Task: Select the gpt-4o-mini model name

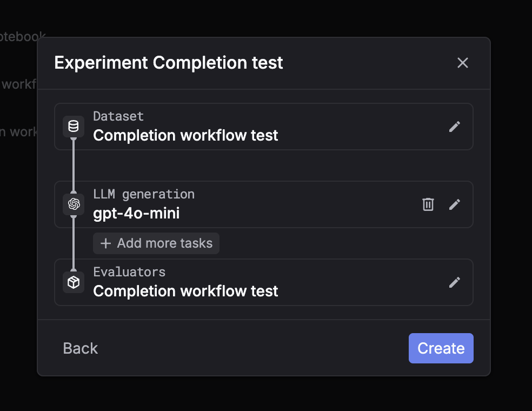Action: coord(136,214)
